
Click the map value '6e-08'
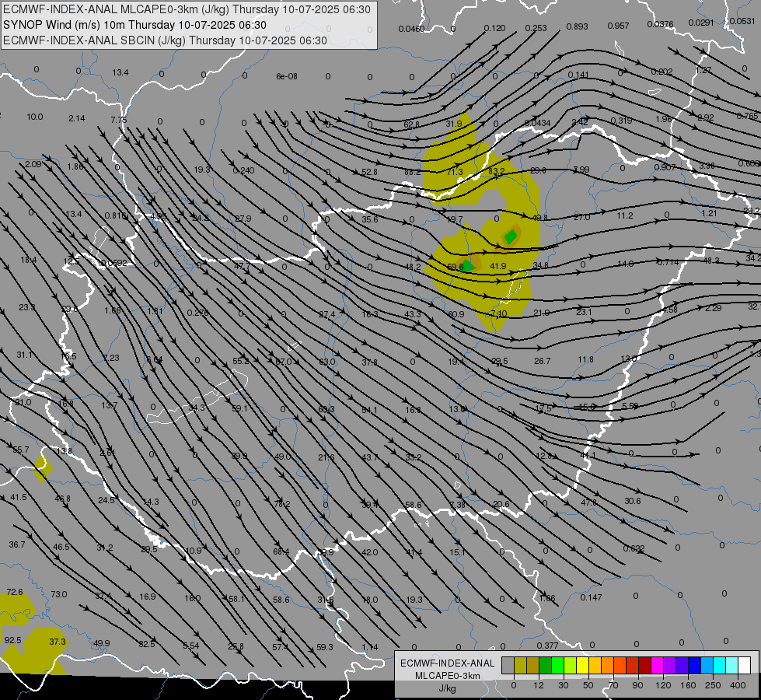click(x=287, y=76)
